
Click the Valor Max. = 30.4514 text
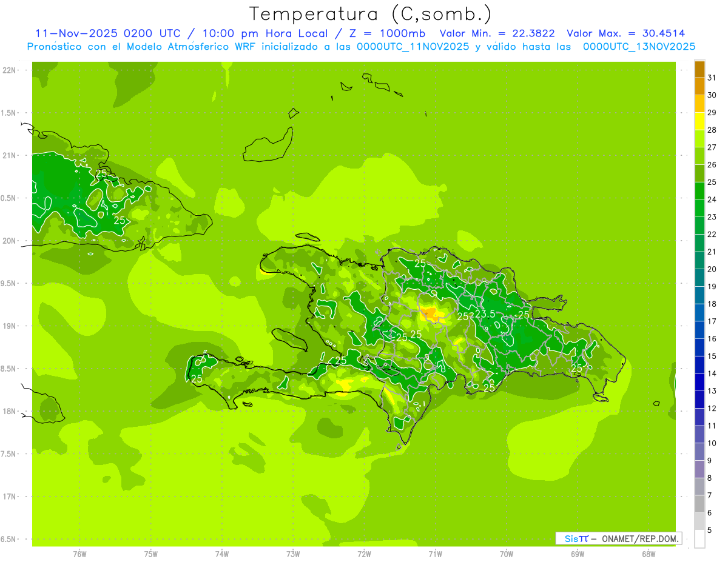(x=626, y=33)
